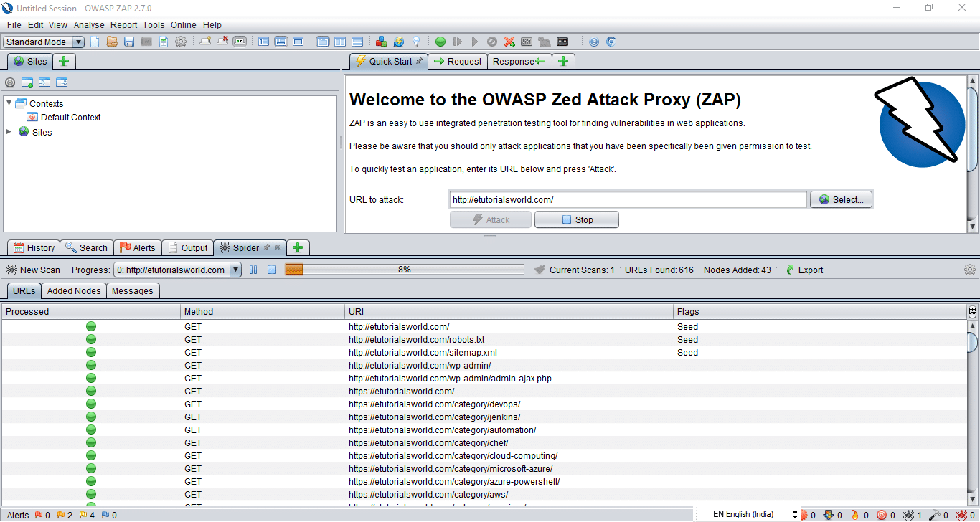The height and width of the screenshot is (522, 980).
Task: Switch to the Alerts tab
Action: coord(137,247)
